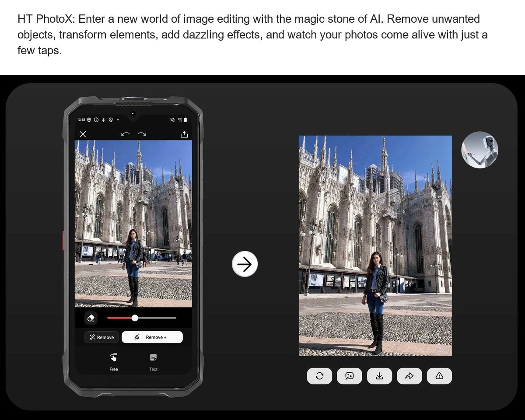Tap the shield icon in phone status bar
The image size is (525, 420).
(111, 119)
